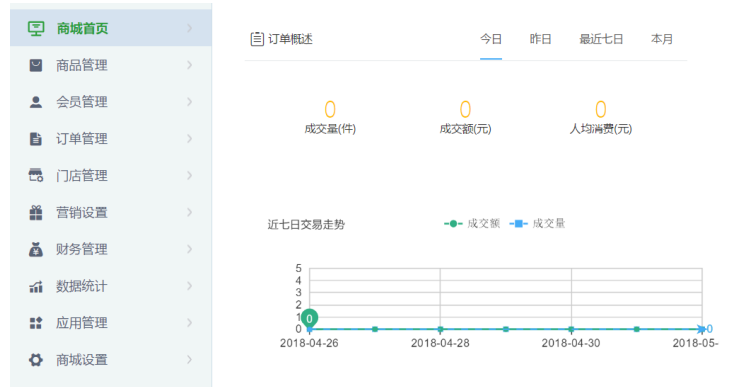Expand the 应用管理 chevron arrow

[189, 323]
